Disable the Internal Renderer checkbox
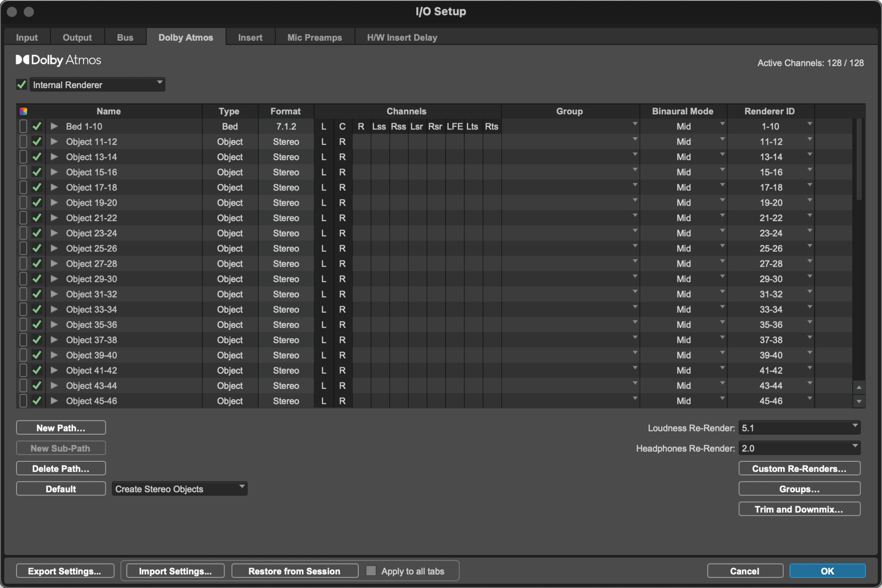Screen dimensions: 882x588 click(x=21, y=84)
